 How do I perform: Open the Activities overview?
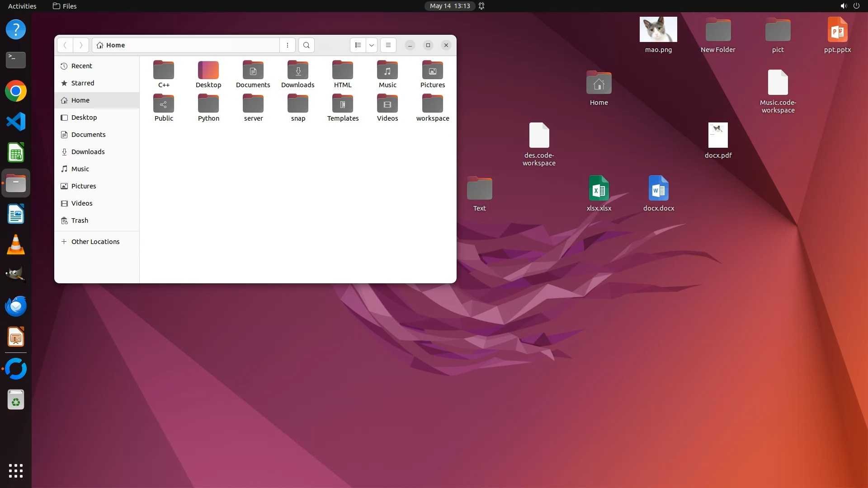(x=22, y=6)
